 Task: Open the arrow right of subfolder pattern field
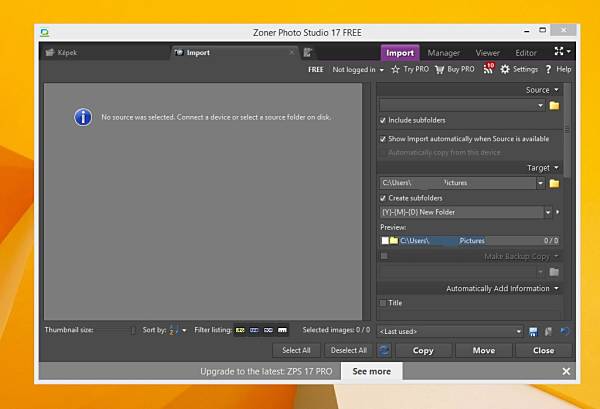(x=558, y=212)
